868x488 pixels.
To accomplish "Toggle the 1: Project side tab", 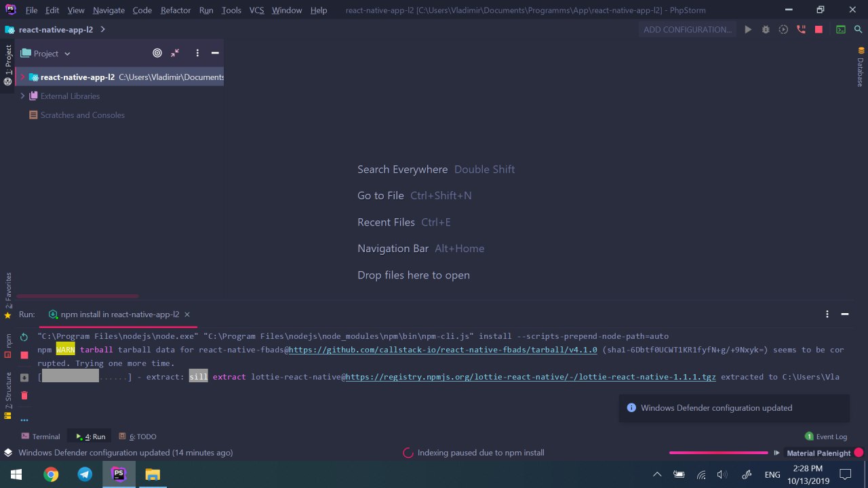I will [x=8, y=64].
